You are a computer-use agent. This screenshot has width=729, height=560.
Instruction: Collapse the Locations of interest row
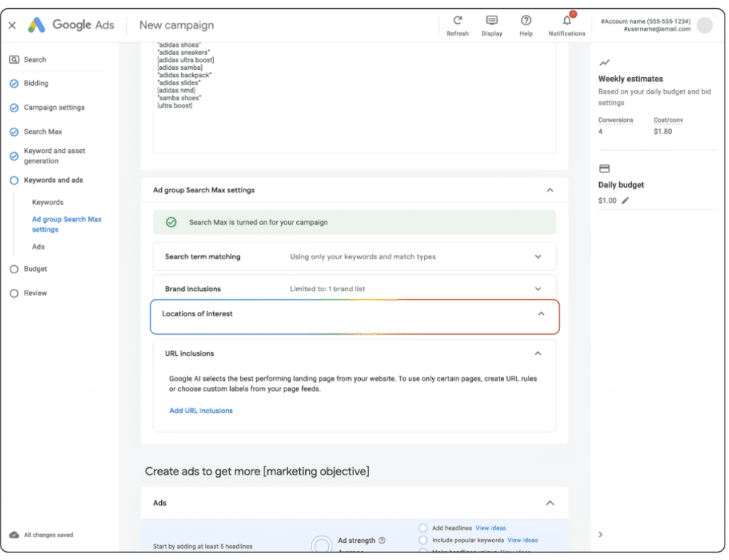tap(541, 314)
